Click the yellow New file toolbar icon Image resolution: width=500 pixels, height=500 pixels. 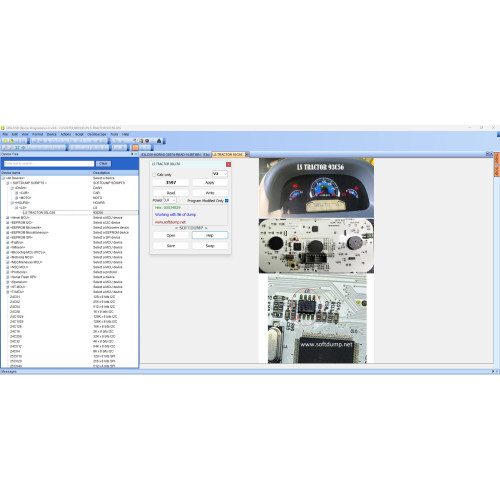5,141
